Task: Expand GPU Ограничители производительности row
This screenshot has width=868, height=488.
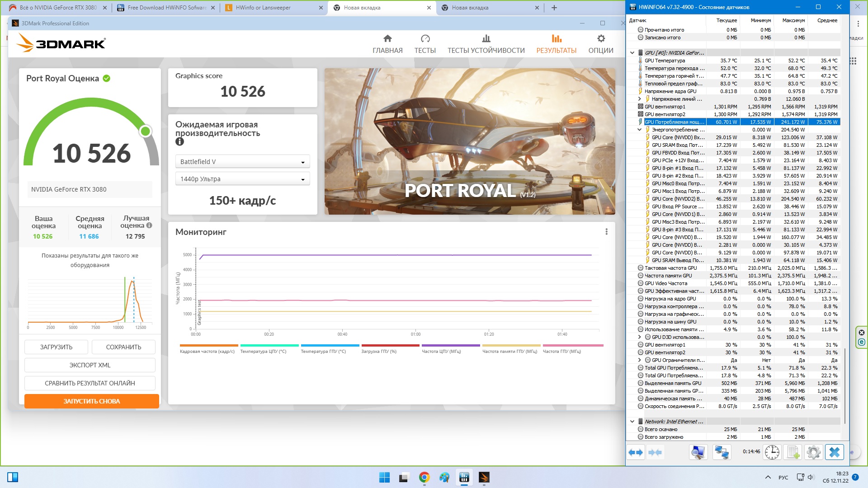Action: [x=639, y=360]
